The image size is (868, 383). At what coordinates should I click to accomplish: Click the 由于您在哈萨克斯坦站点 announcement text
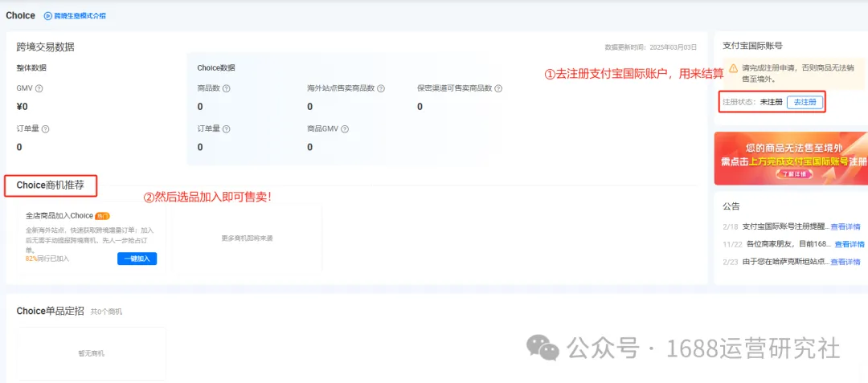click(x=785, y=262)
